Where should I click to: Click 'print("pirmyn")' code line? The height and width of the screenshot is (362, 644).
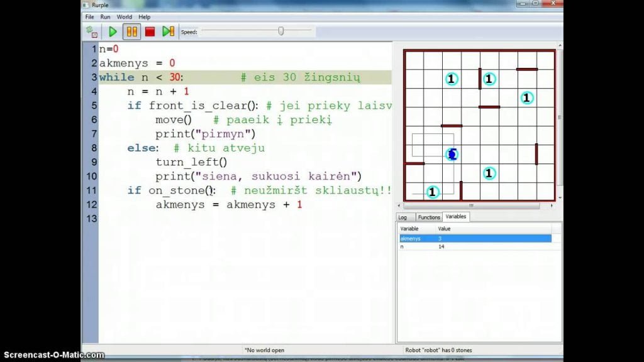206,134
